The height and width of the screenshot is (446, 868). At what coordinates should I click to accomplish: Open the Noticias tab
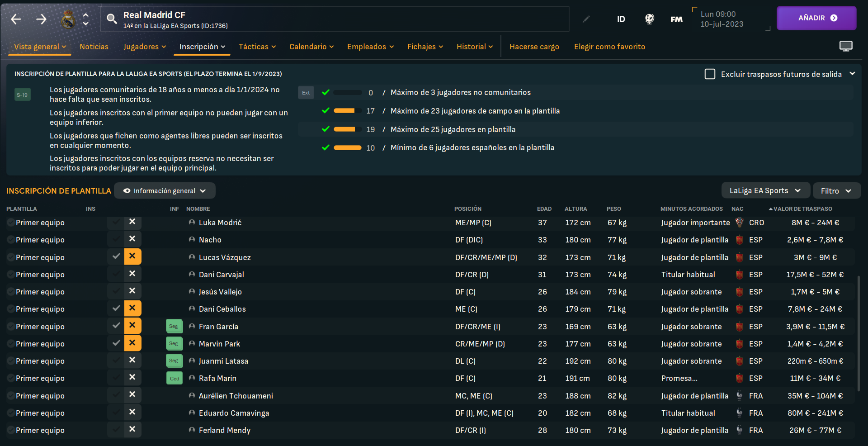(94, 47)
